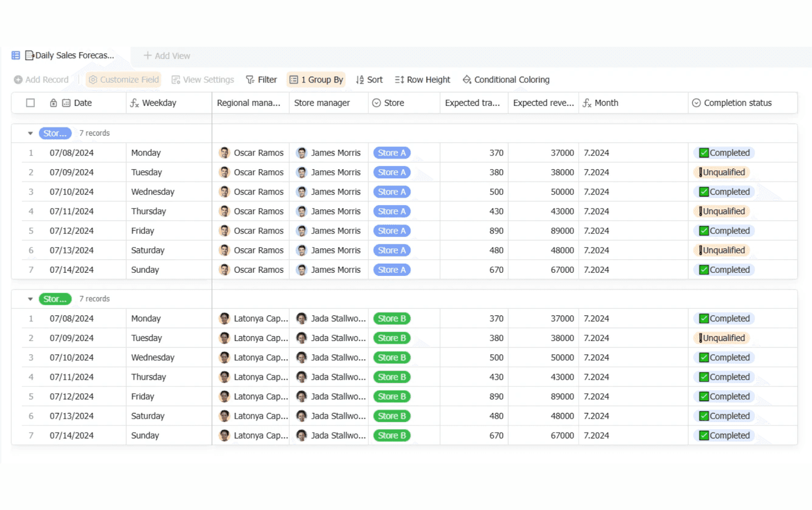Open the Sort options
This screenshot has height=510, width=812.
(x=369, y=80)
